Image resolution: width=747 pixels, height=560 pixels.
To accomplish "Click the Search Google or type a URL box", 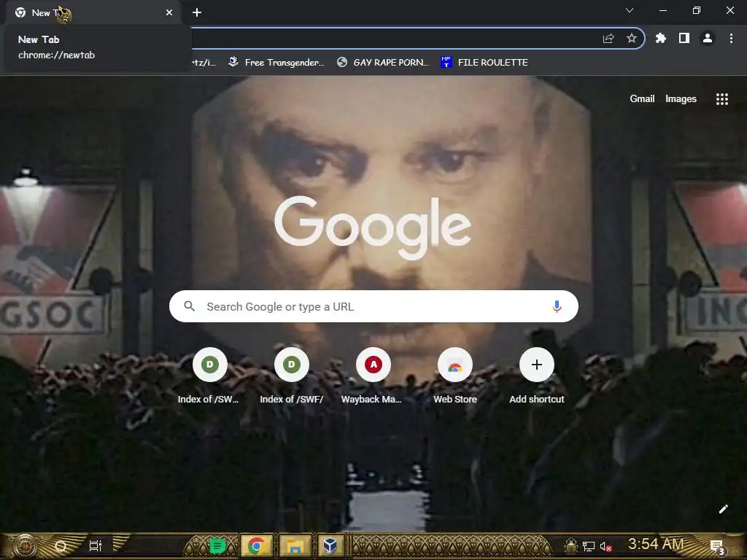I will [x=373, y=306].
